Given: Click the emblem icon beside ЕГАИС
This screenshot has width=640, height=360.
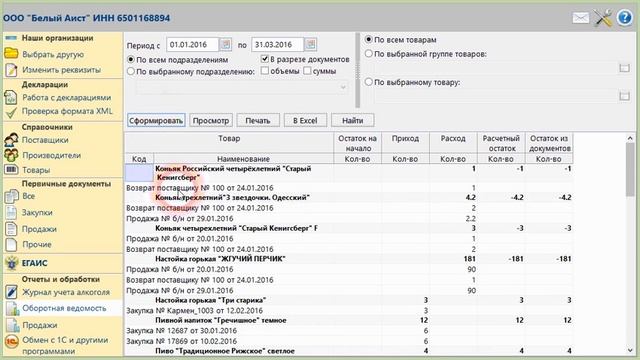Looking at the screenshot, I should [11, 263].
